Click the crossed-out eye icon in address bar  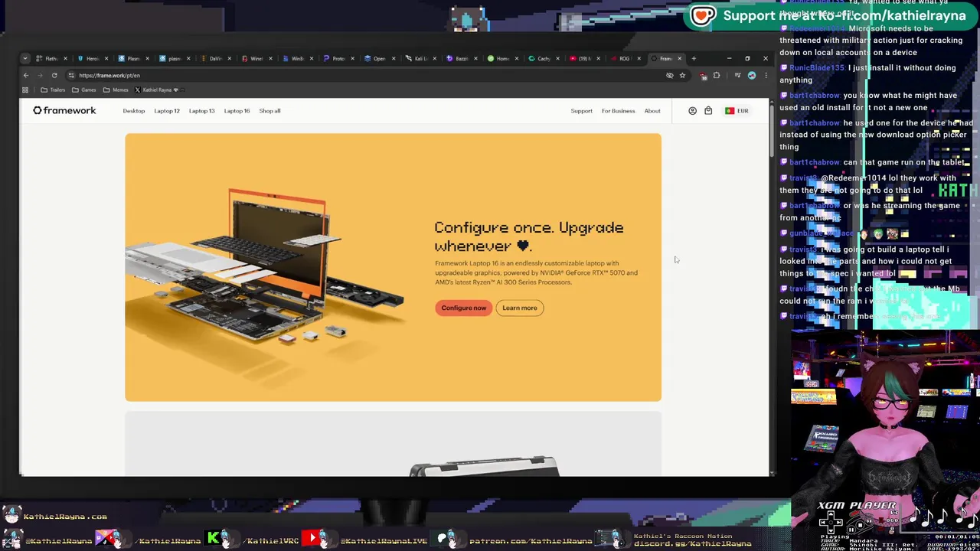point(669,75)
